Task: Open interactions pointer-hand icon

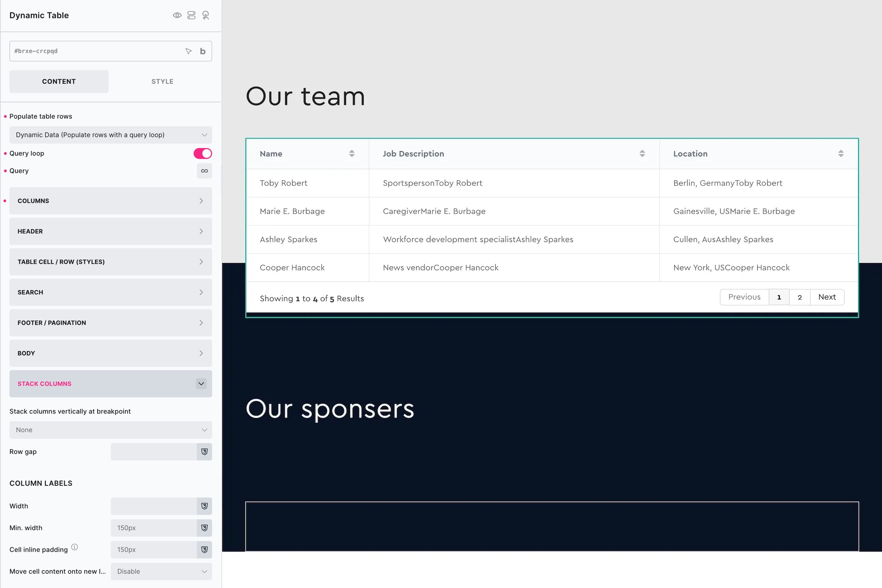Action: click(206, 15)
